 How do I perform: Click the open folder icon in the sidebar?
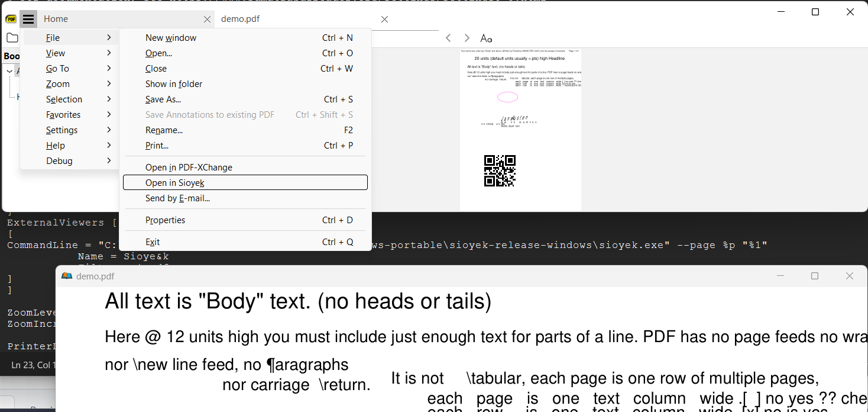(x=12, y=37)
